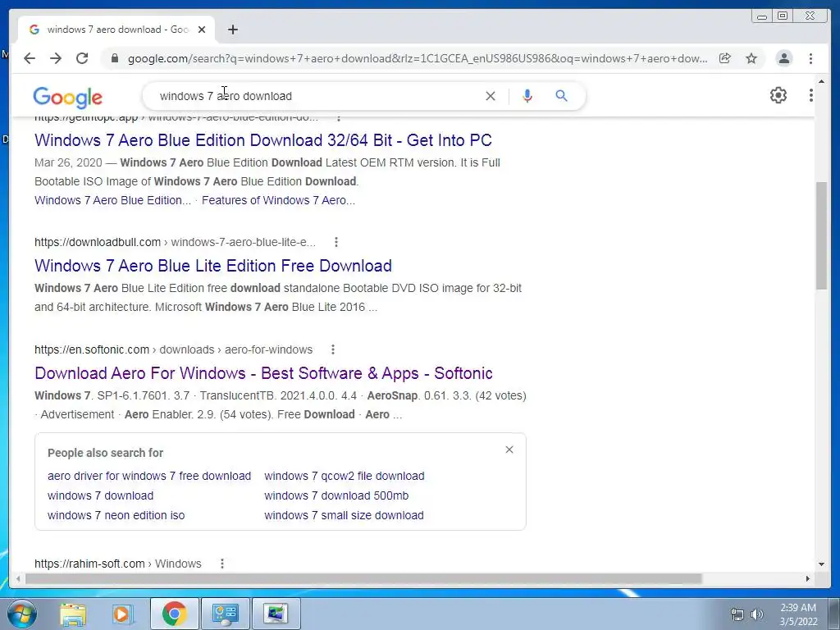Share this page icon in address bar
The height and width of the screenshot is (630, 840).
[725, 58]
